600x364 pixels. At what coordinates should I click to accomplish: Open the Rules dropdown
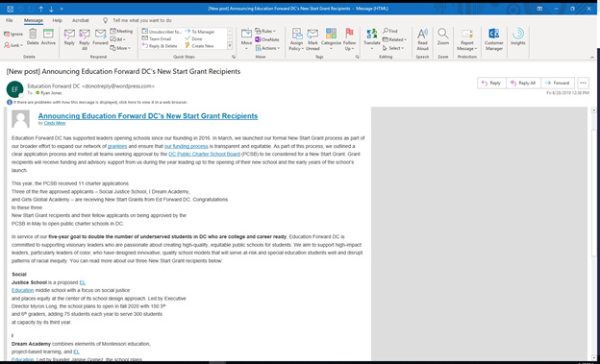click(x=265, y=31)
